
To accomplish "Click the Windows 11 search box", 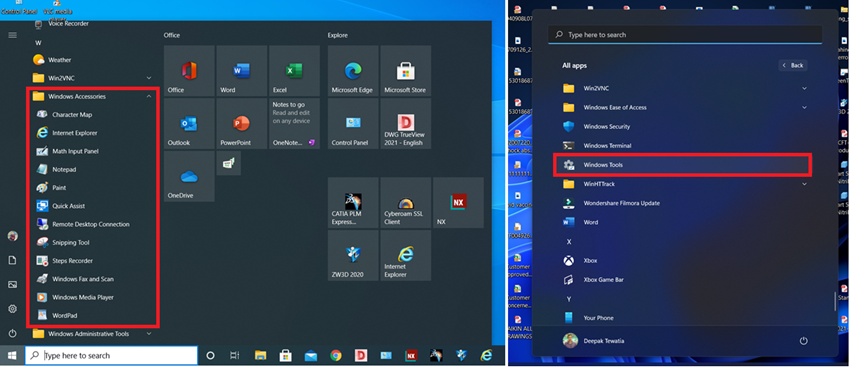I will 685,34.
